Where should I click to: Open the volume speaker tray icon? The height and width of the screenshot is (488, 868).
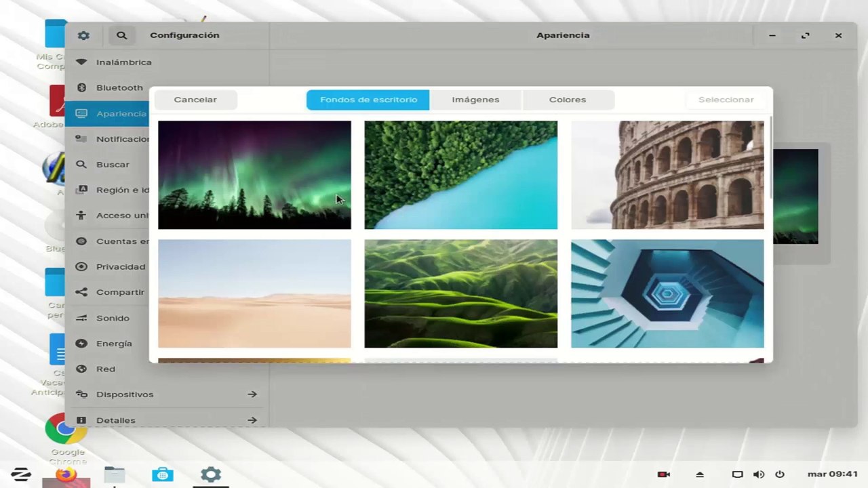coord(759,474)
